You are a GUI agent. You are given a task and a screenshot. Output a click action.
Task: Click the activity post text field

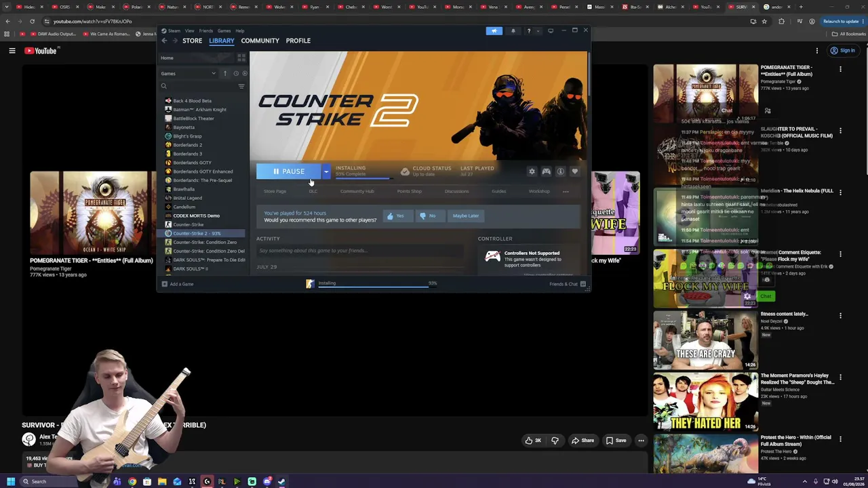coord(360,251)
